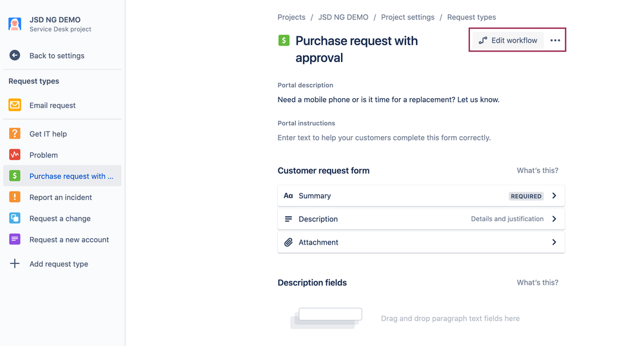Click the JSD NG DEMO project avatar
The height and width of the screenshot is (346, 644).
tap(15, 24)
